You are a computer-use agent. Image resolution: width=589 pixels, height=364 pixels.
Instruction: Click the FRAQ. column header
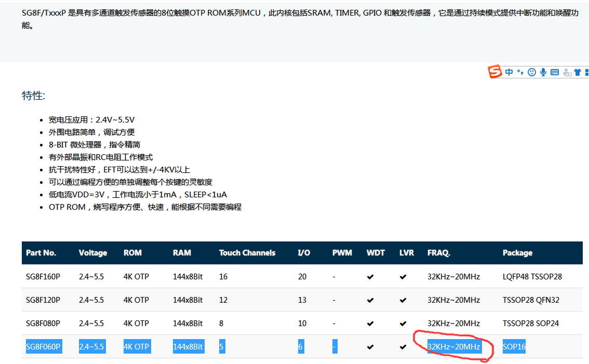pos(438,253)
